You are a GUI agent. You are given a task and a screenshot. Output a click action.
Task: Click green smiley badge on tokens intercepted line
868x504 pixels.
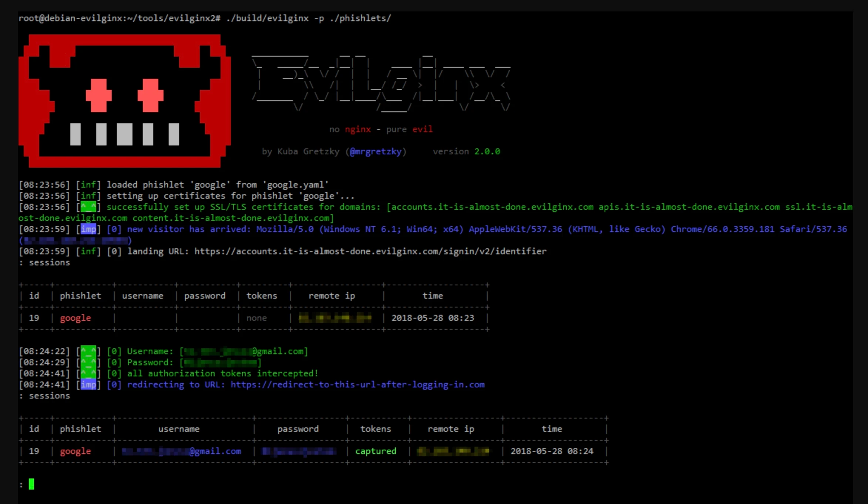[x=88, y=373]
